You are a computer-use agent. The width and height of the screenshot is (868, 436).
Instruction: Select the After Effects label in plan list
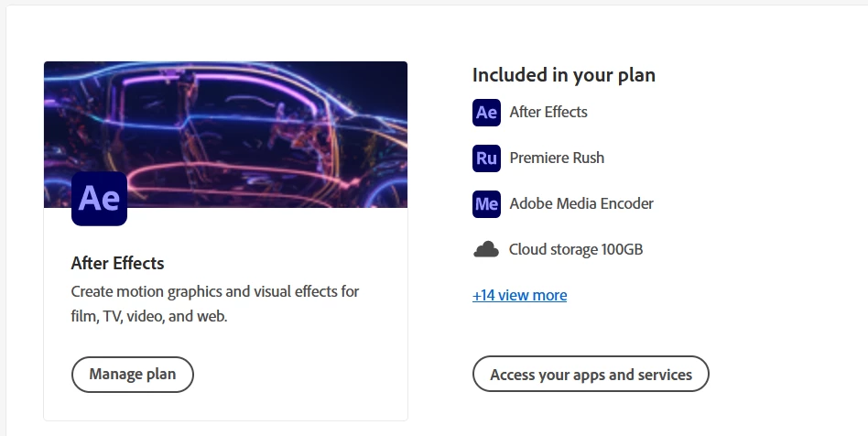click(x=548, y=112)
